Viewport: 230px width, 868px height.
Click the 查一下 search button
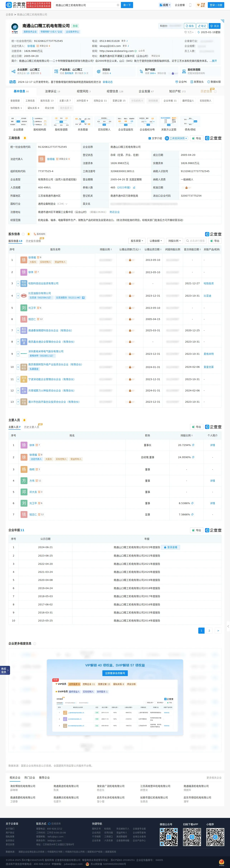[127, 5]
